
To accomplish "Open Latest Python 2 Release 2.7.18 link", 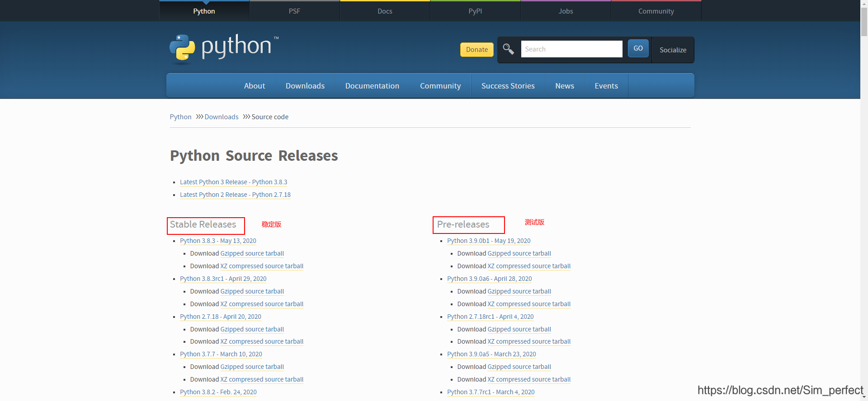I will [x=235, y=195].
